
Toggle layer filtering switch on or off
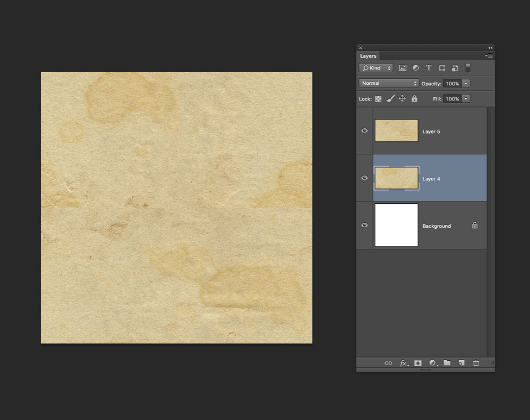tap(468, 67)
